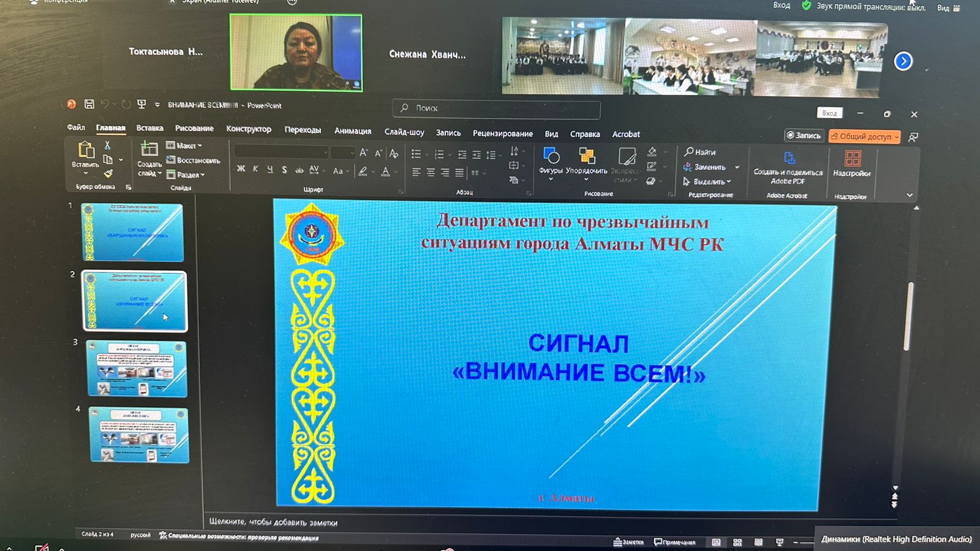Click the font color A swatch
980x551 pixels.
point(385,171)
